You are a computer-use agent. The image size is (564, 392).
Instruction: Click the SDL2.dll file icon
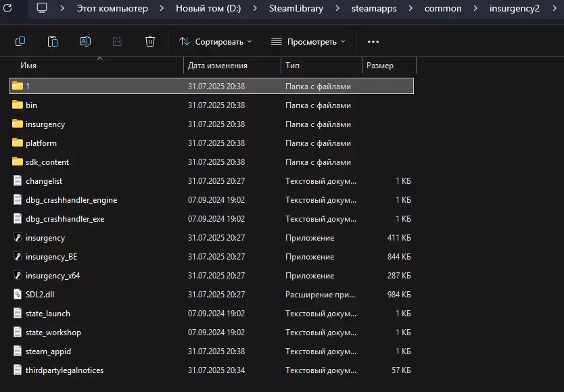(18, 294)
